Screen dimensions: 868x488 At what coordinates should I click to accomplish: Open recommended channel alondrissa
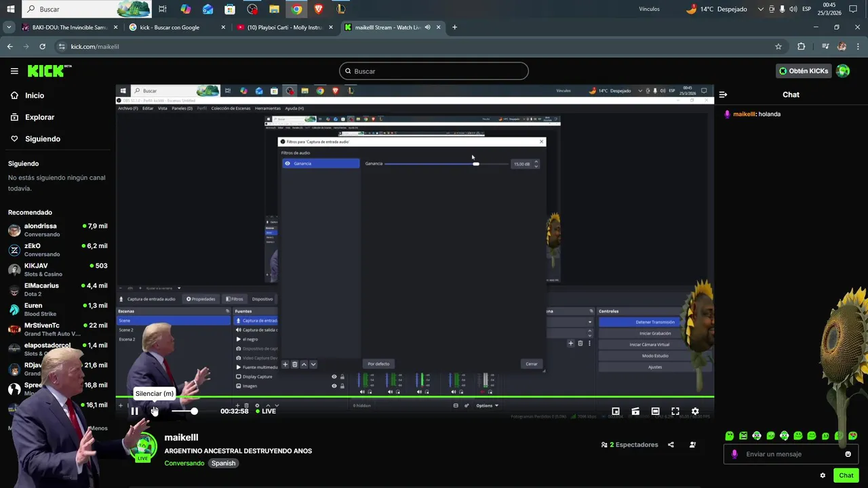[58, 230]
